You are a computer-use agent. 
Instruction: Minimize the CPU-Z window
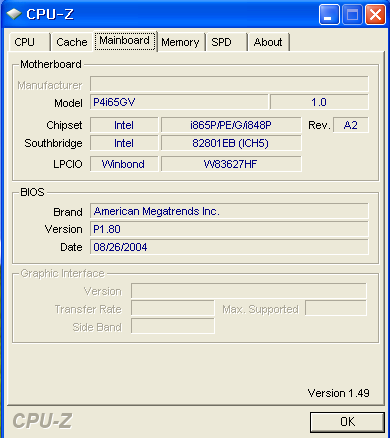[328, 14]
